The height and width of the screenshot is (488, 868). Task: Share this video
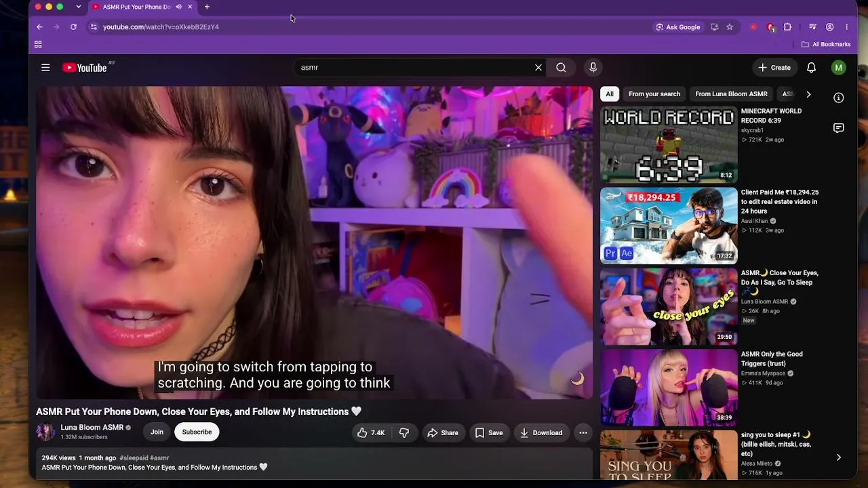coord(442,432)
